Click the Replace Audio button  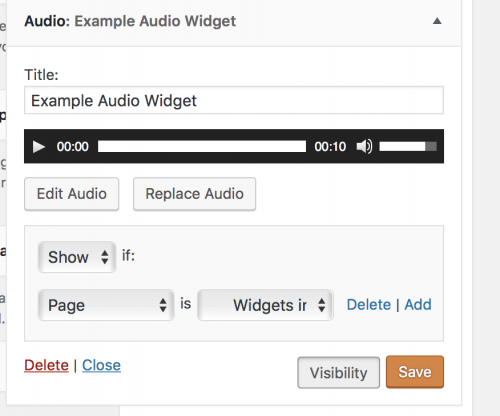point(195,194)
